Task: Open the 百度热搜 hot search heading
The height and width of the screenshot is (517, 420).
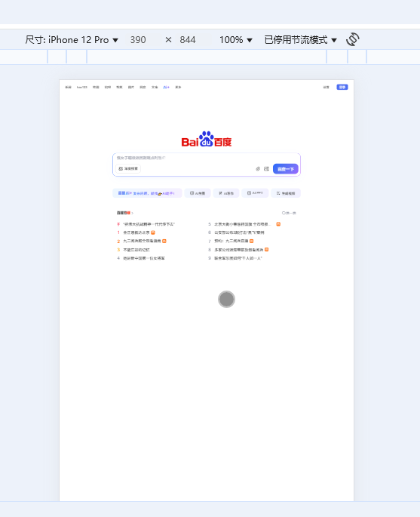Action: coord(125,213)
